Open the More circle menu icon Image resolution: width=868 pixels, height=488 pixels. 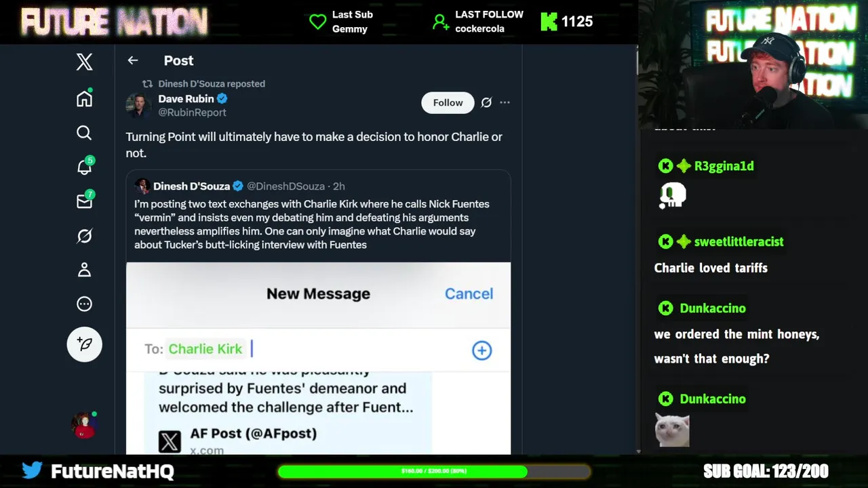(x=84, y=304)
